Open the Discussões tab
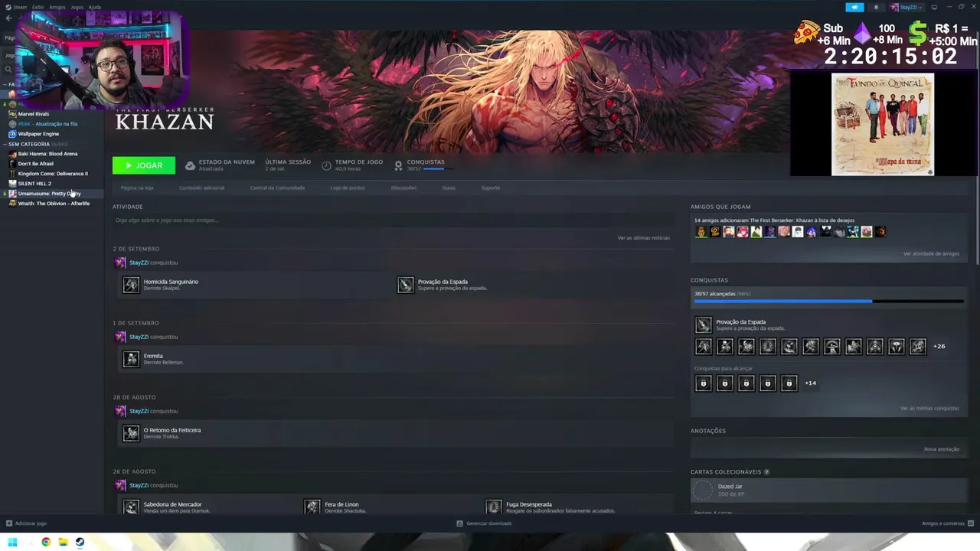This screenshot has height=551, width=980. click(x=403, y=187)
